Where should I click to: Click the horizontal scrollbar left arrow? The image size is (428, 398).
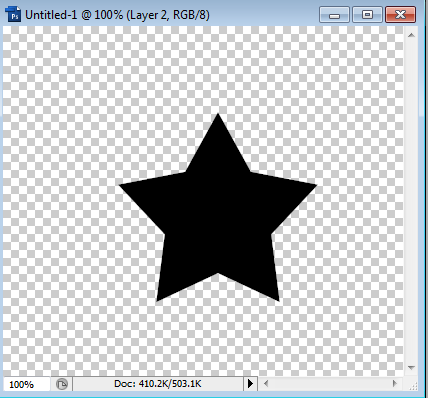tap(266, 384)
